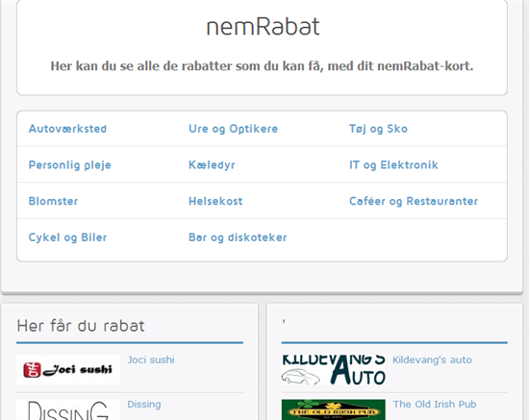Go to Personlig pleje category
Image resolution: width=529 pixels, height=420 pixels.
tap(70, 165)
